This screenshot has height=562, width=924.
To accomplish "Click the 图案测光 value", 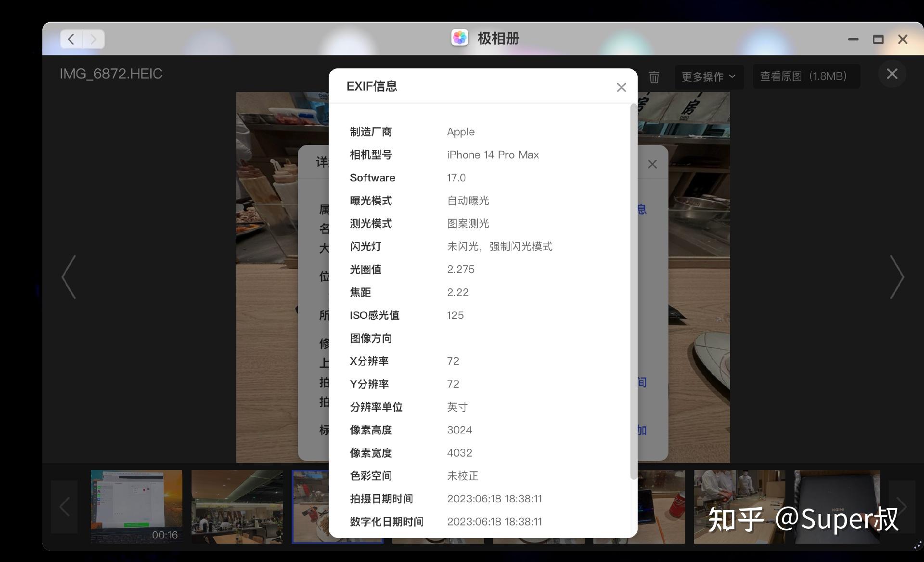I will tap(468, 223).
